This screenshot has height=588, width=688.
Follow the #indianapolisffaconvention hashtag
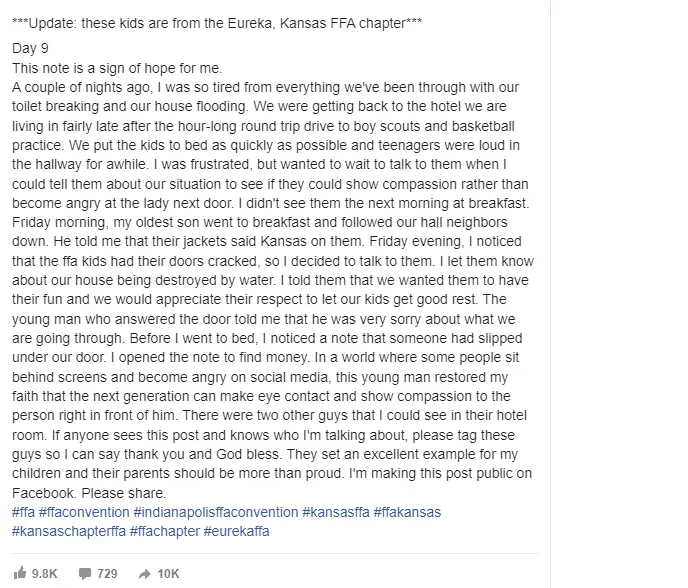[x=215, y=512]
